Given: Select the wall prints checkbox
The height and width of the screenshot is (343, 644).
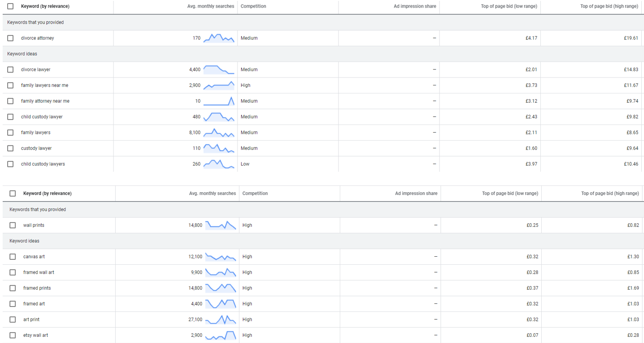Looking at the screenshot, I should tap(12, 225).
